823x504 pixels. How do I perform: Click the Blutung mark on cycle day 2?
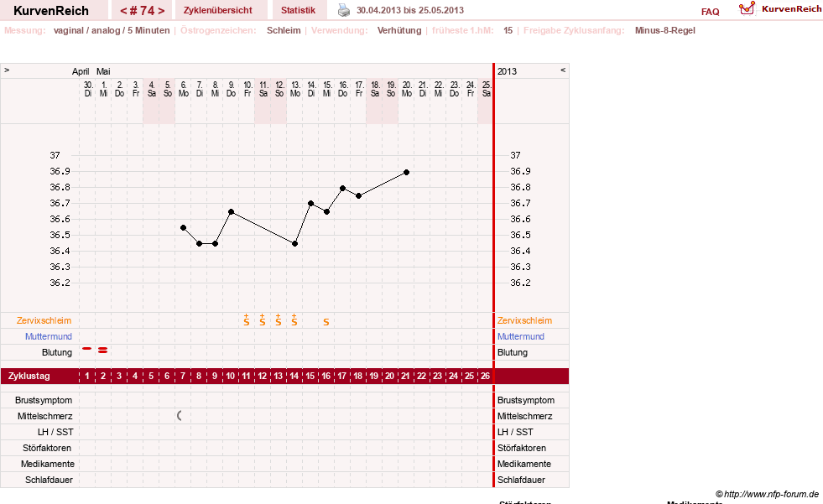[x=103, y=351]
